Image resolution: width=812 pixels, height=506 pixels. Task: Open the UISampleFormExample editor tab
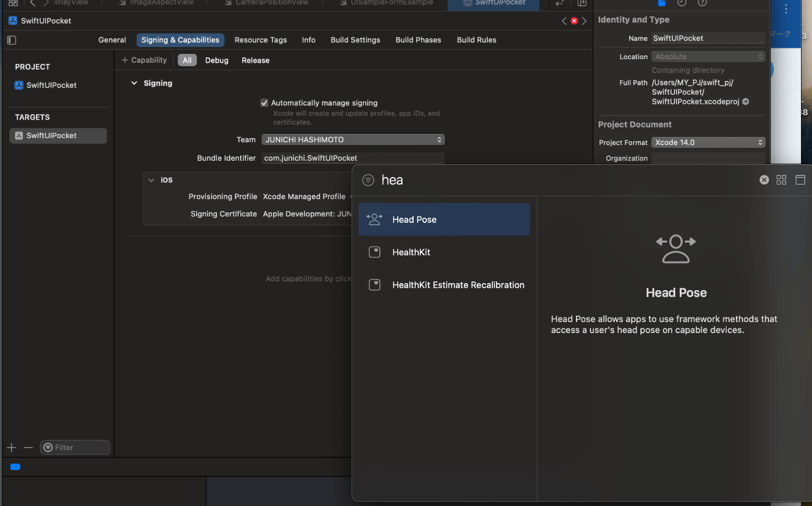click(386, 3)
